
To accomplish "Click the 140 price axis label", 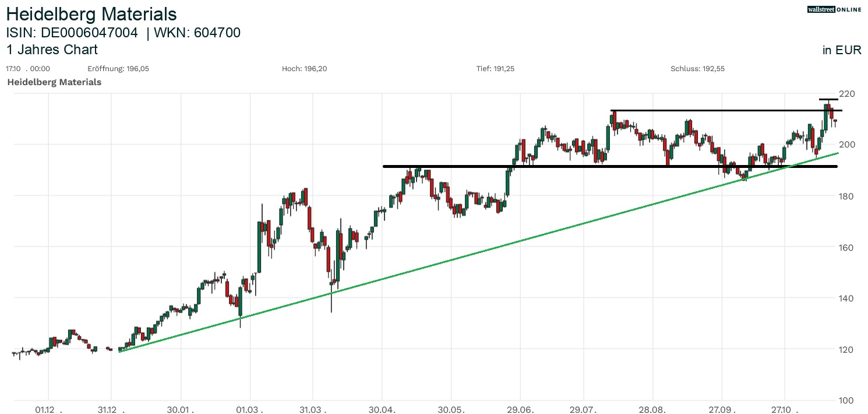I will pyautogui.click(x=846, y=299).
